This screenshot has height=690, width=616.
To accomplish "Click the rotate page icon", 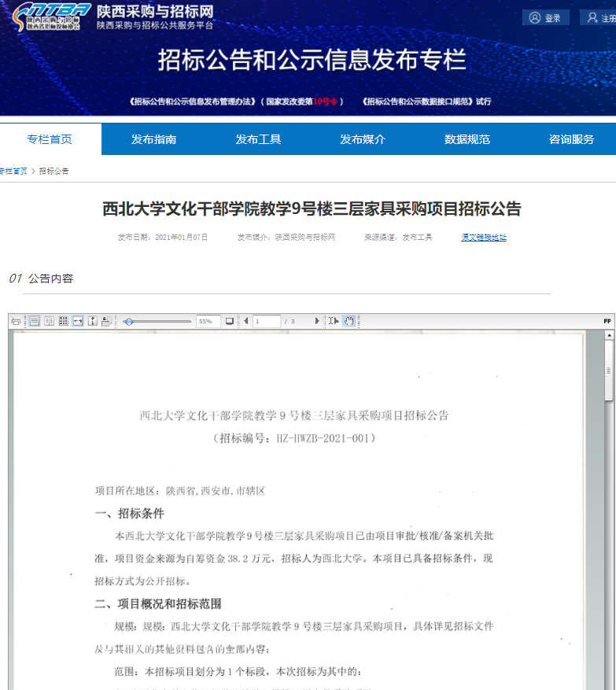I will click(106, 321).
